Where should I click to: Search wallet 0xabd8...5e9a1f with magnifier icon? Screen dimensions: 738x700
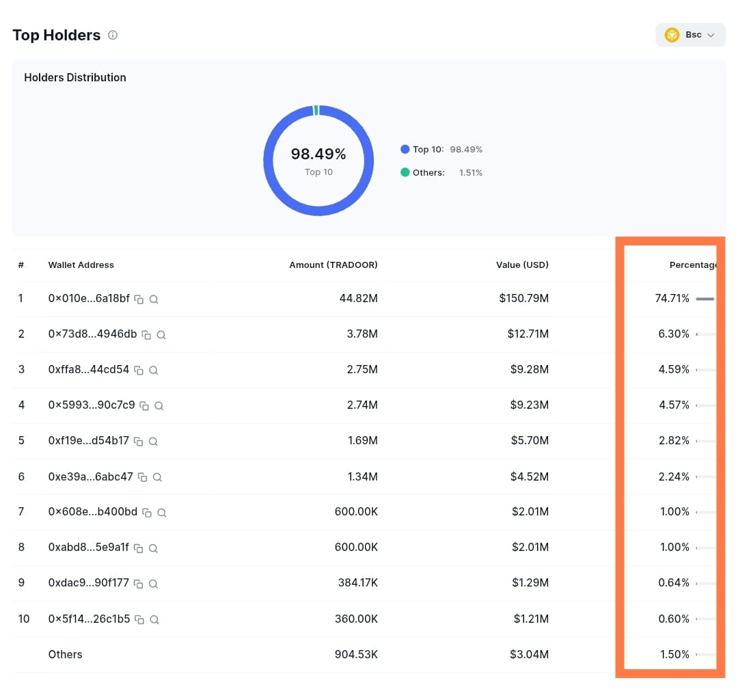click(153, 548)
